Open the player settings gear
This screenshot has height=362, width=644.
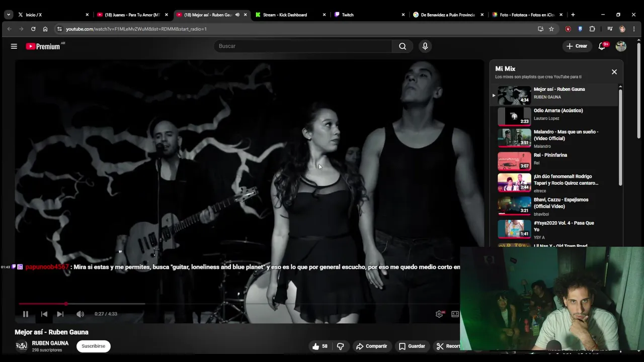(x=439, y=314)
